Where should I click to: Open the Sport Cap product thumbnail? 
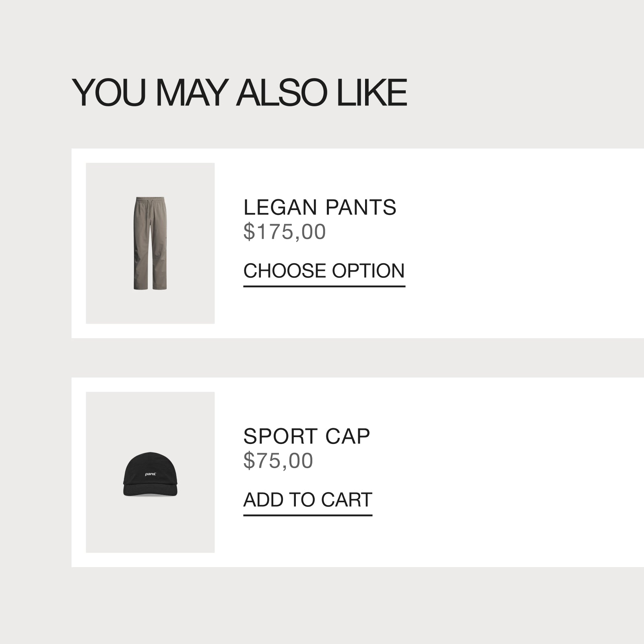(x=150, y=472)
